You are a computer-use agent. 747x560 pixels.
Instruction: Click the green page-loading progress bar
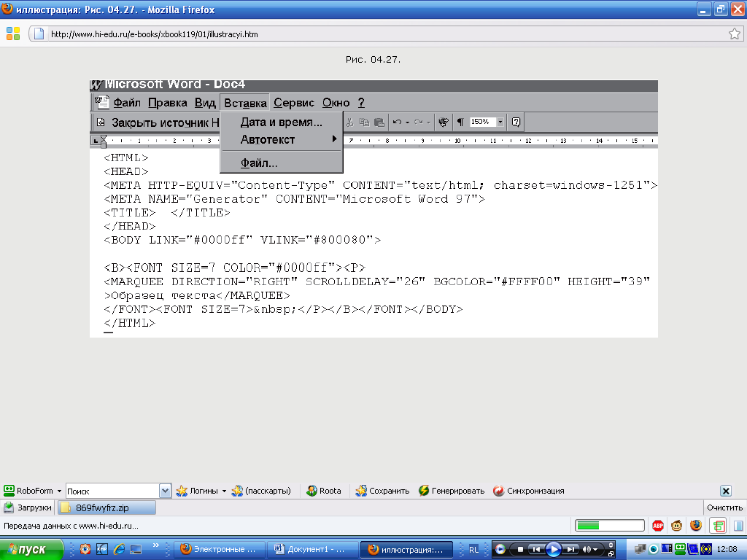(x=610, y=526)
